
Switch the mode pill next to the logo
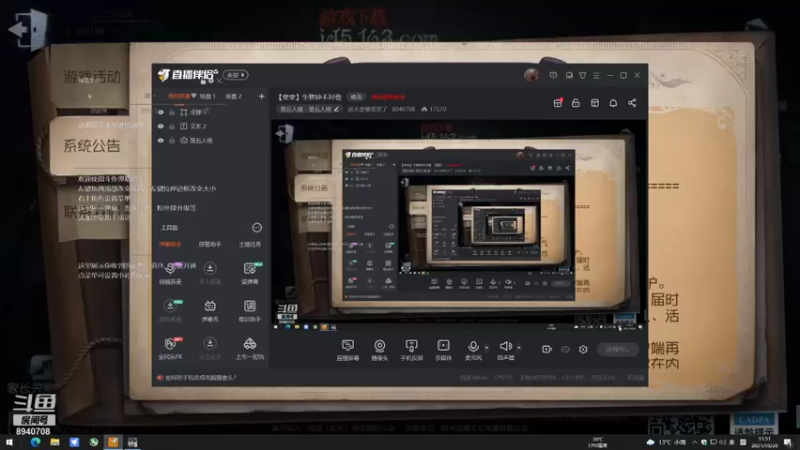coord(236,75)
